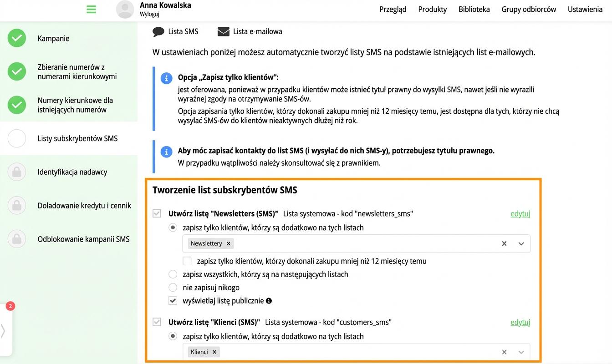Image resolution: width=612 pixels, height=364 pixels.
Task: Select the nie zapisuj nikogo radio option
Action: pyautogui.click(x=173, y=287)
